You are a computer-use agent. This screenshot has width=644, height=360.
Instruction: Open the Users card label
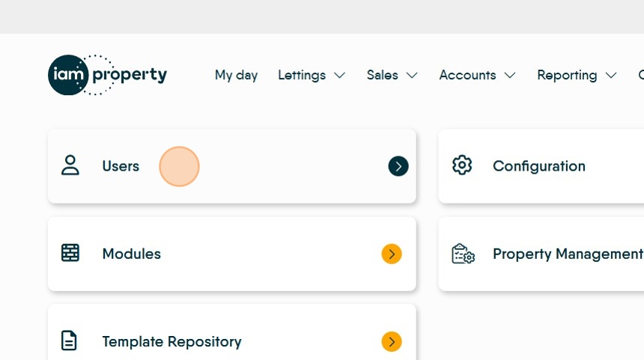click(121, 166)
